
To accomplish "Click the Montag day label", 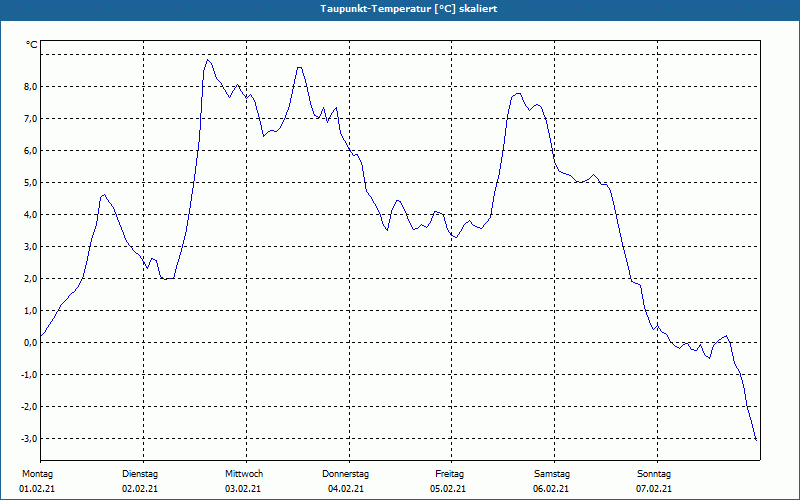I will 37,474.
